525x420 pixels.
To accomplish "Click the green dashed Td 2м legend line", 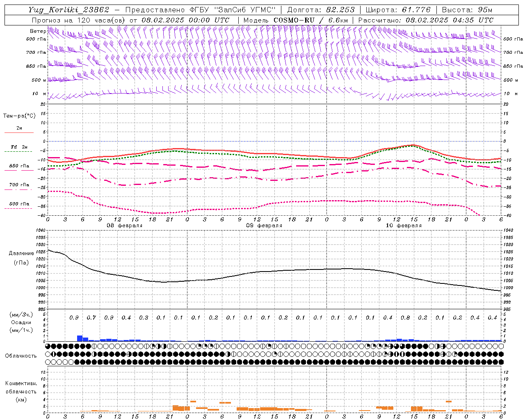I will point(19,152).
